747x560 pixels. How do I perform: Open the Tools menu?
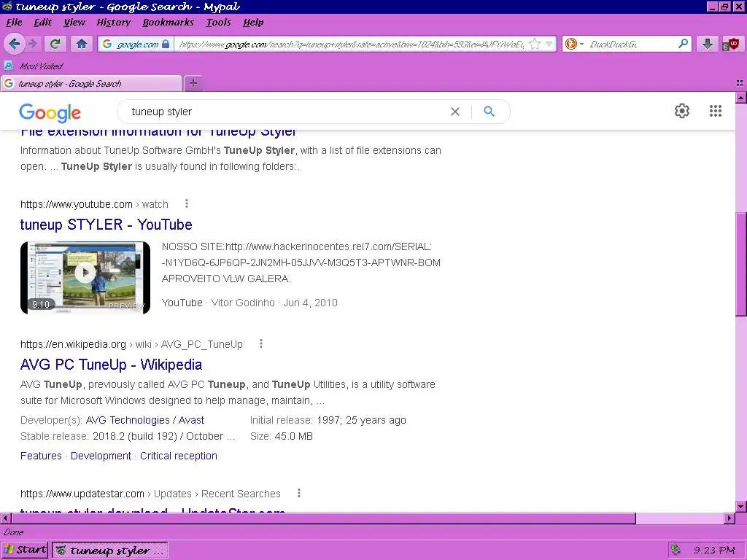tap(219, 23)
